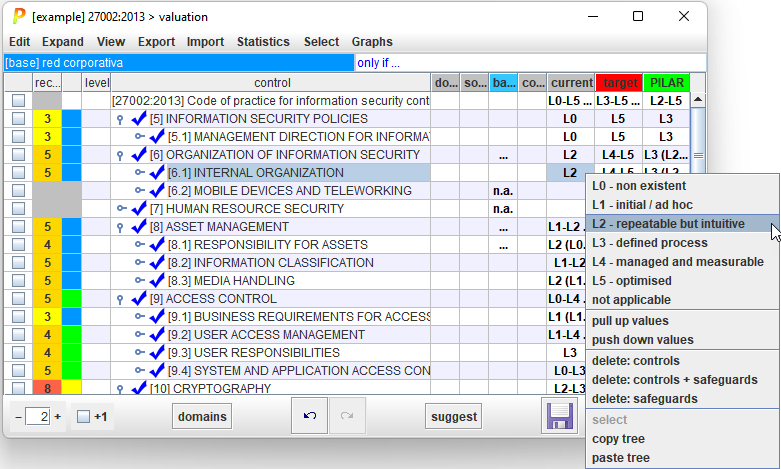Click the current column header
Viewport: 781px width, 469px height.
coord(571,83)
